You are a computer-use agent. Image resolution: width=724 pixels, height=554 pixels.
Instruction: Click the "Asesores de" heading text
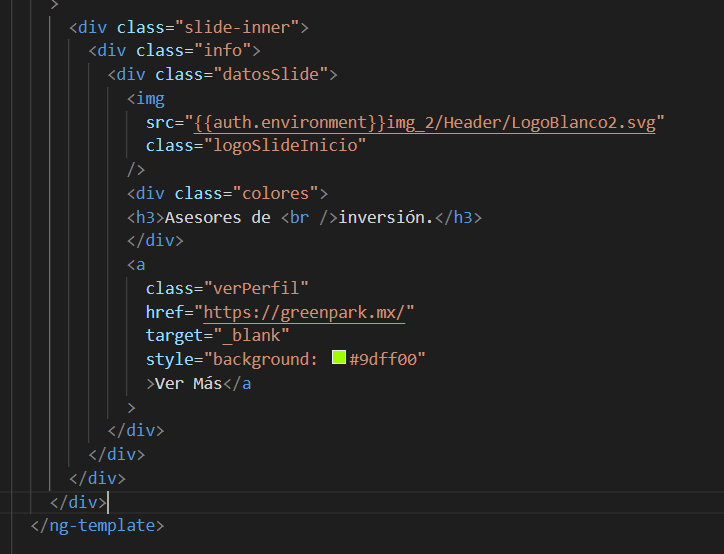(x=216, y=217)
